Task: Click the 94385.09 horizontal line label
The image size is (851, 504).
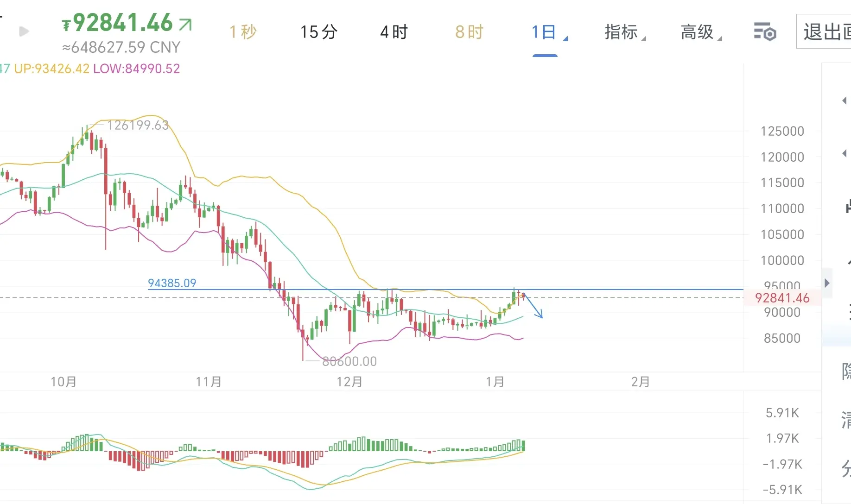Action: tap(172, 283)
